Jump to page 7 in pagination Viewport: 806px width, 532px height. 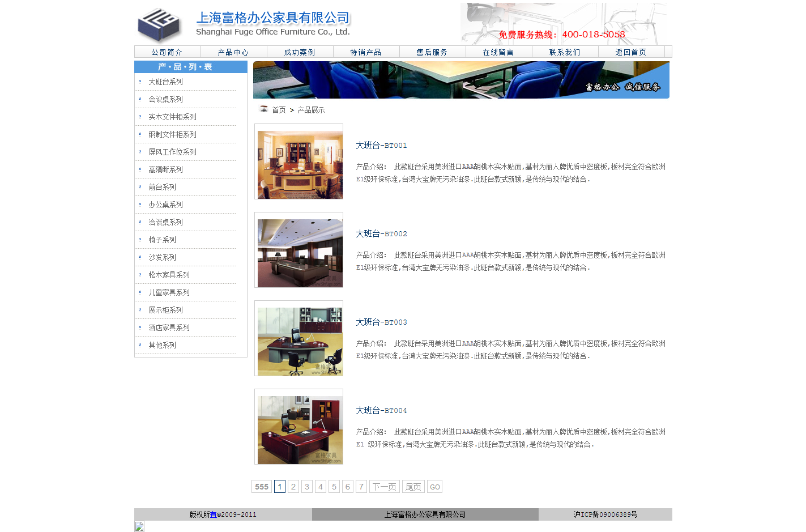[x=361, y=487]
